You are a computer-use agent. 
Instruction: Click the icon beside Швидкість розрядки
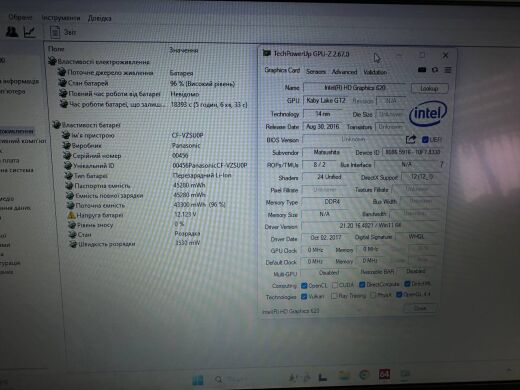(73, 244)
